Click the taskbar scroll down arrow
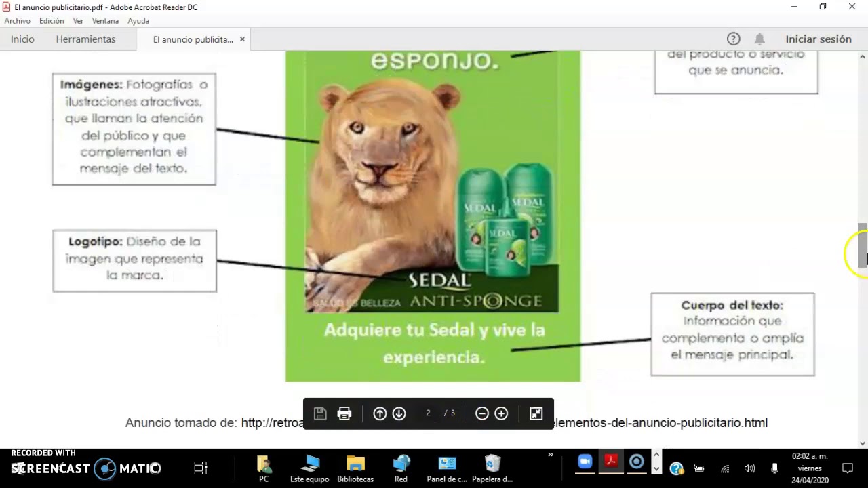868x488 pixels. point(656,468)
